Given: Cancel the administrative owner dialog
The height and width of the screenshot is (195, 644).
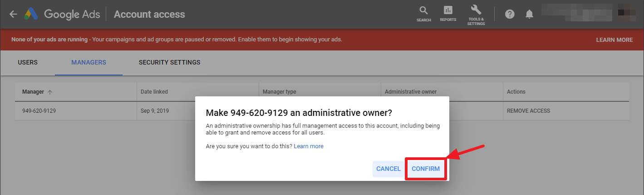Looking at the screenshot, I should (x=388, y=169).
